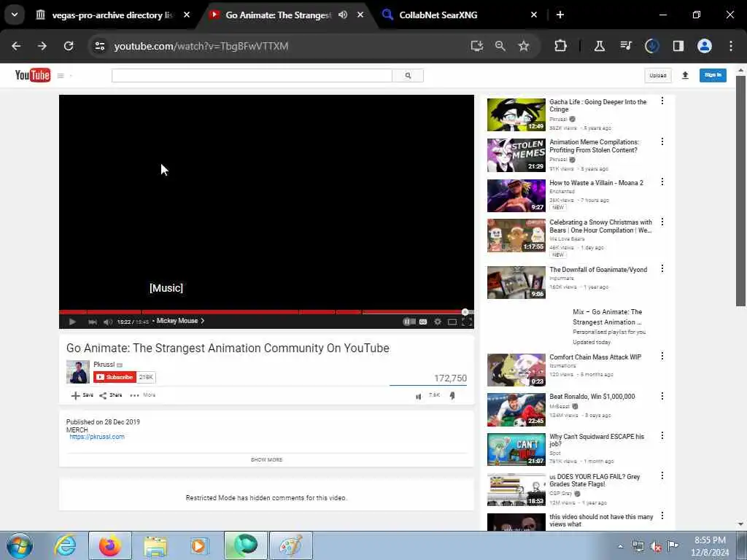Open the video player settings gear
The height and width of the screenshot is (560, 747).
[x=438, y=322]
